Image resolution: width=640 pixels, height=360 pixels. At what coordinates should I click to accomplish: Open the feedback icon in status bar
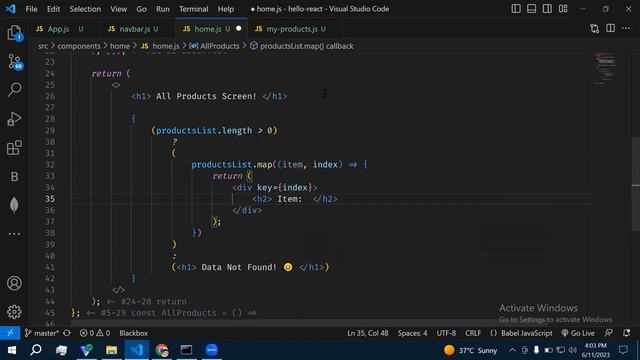coord(609,333)
